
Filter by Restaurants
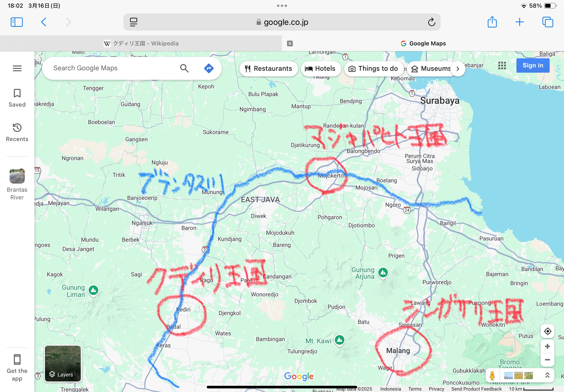(268, 69)
